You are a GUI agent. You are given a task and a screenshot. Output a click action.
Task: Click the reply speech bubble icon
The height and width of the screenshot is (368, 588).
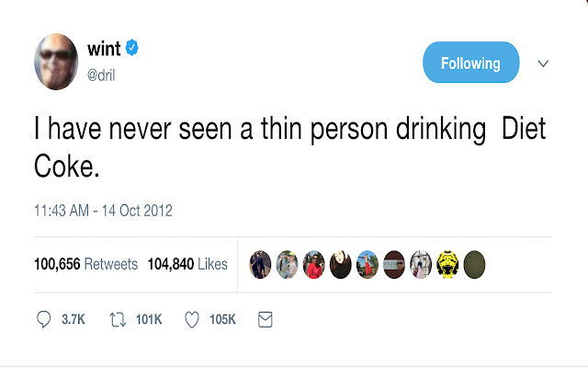[43, 319]
